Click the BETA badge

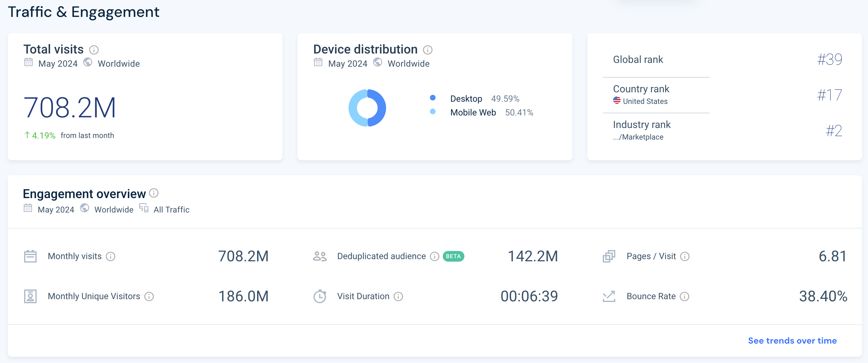pos(453,256)
